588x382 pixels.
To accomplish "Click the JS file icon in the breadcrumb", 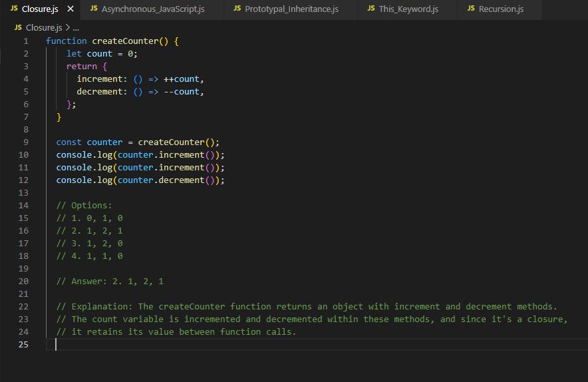I will (x=17, y=28).
